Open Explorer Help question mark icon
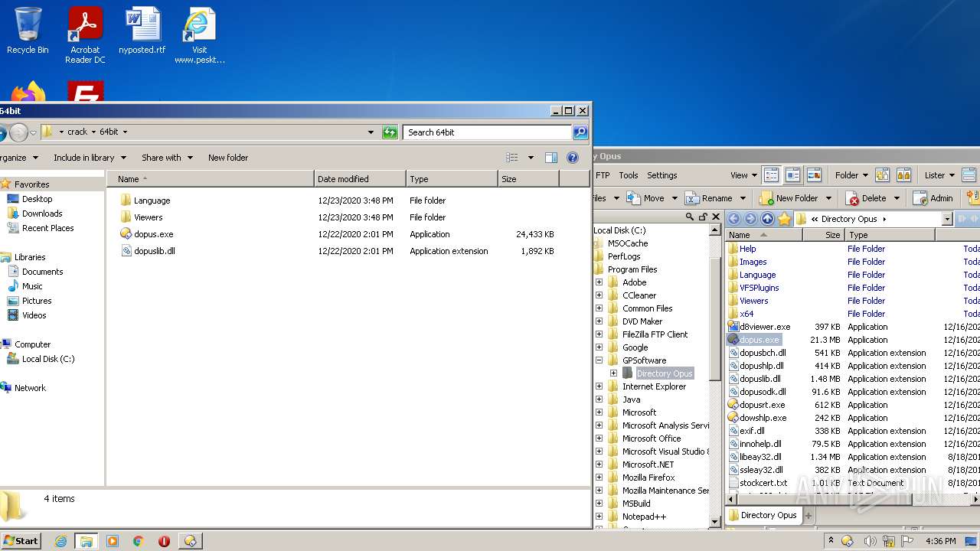The height and width of the screenshot is (551, 980). click(572, 158)
